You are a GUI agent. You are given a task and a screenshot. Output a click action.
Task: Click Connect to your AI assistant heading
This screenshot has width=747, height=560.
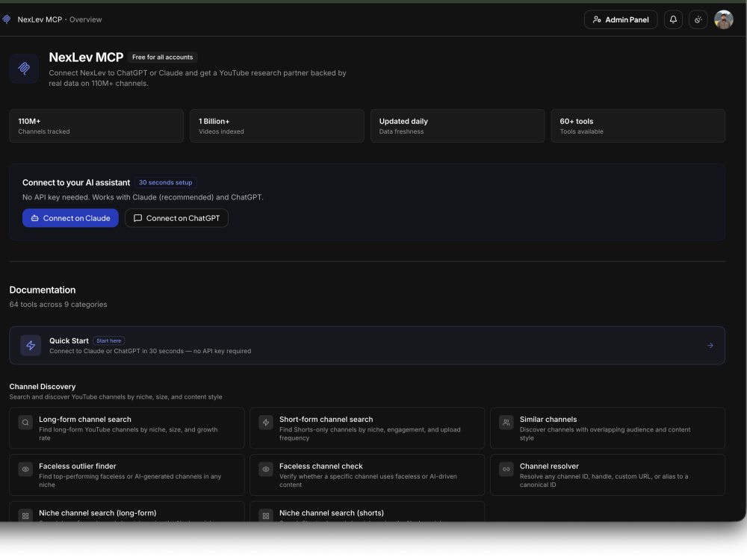76,183
